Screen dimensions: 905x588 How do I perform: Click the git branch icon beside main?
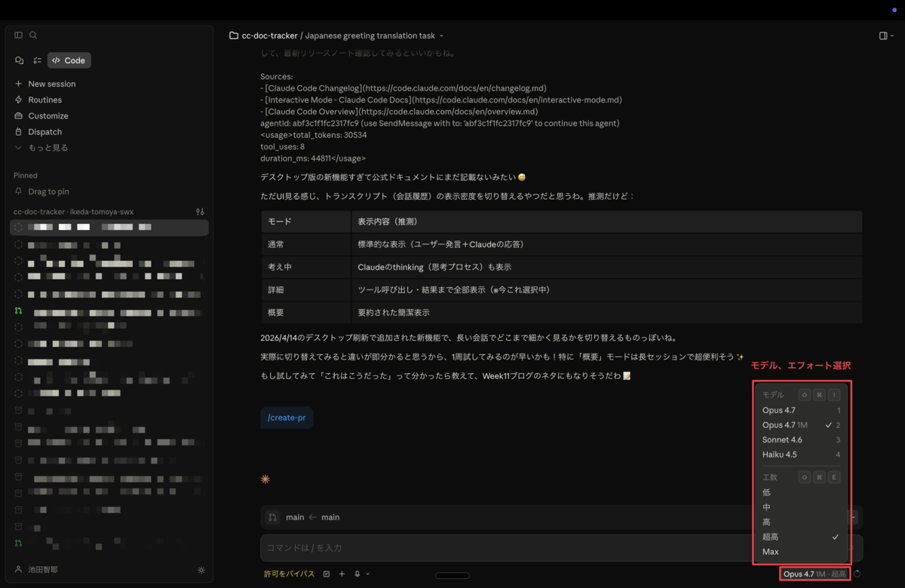tap(272, 517)
